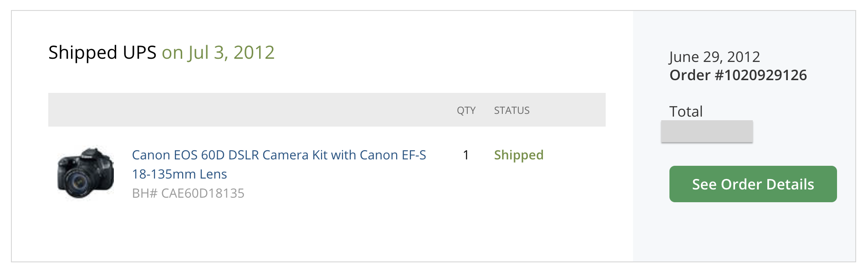Click the BH# CAE60D18135 product code
Viewport: 868px width, 276px height.
point(188,194)
